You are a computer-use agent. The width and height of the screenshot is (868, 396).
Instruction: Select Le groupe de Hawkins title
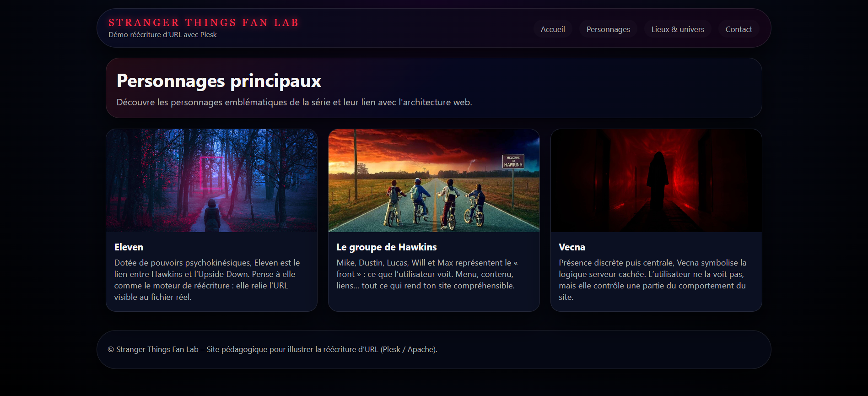[387, 247]
